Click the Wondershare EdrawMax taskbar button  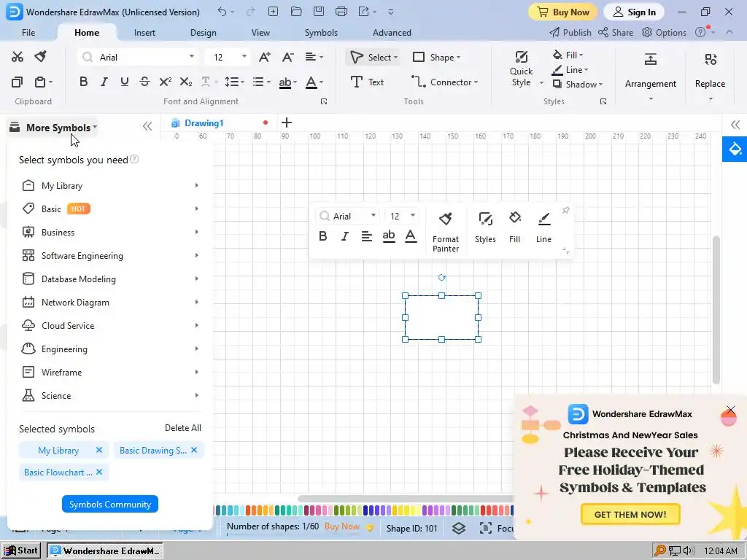point(105,551)
